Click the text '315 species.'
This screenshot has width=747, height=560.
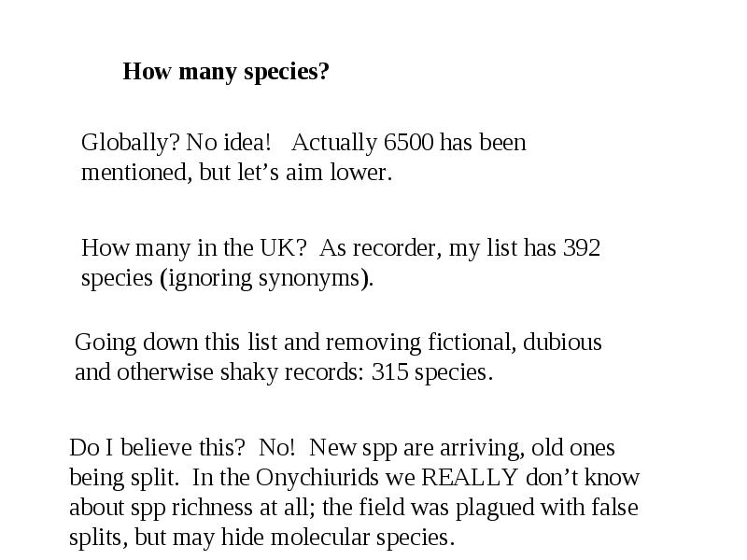[x=431, y=372]
